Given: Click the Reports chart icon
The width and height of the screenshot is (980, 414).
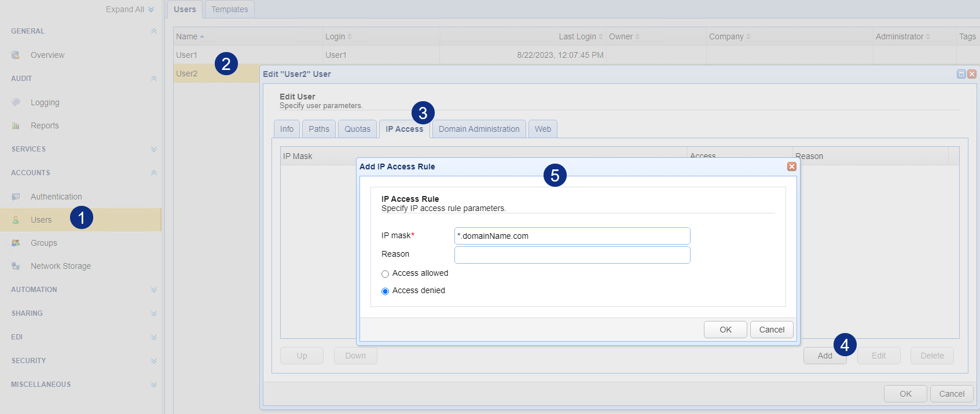Looking at the screenshot, I should click(x=16, y=125).
